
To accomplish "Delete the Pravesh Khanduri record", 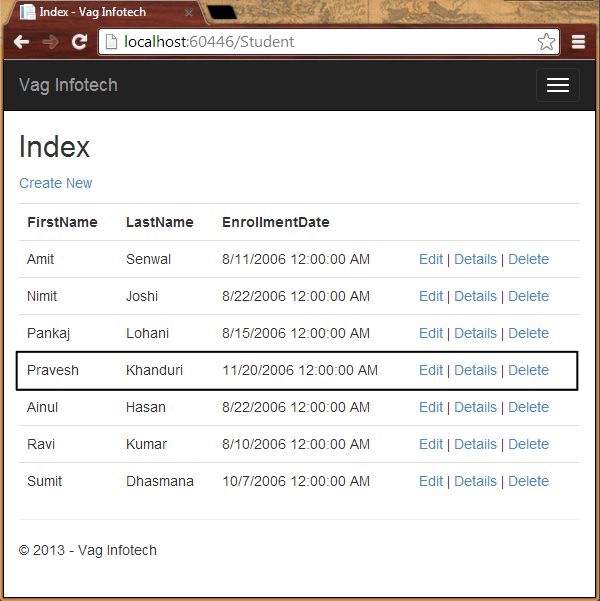I will [528, 370].
